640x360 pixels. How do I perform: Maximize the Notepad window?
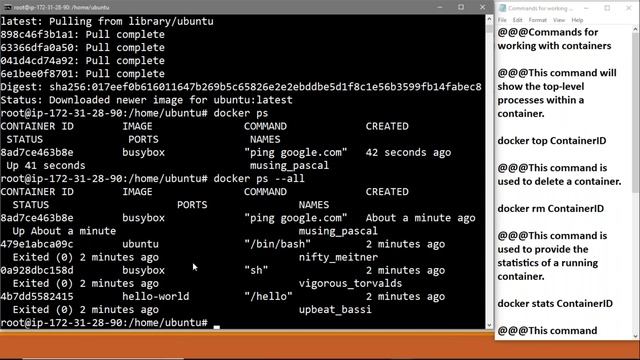607,8
